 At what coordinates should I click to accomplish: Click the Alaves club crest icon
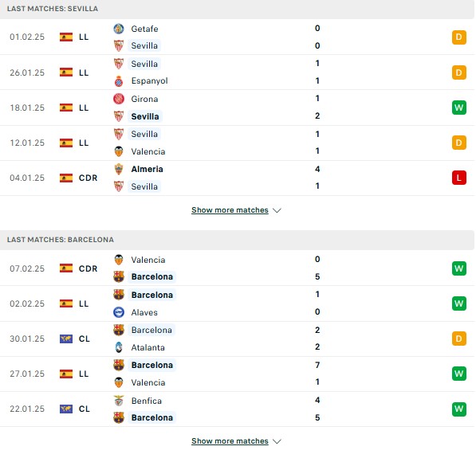[x=119, y=312]
